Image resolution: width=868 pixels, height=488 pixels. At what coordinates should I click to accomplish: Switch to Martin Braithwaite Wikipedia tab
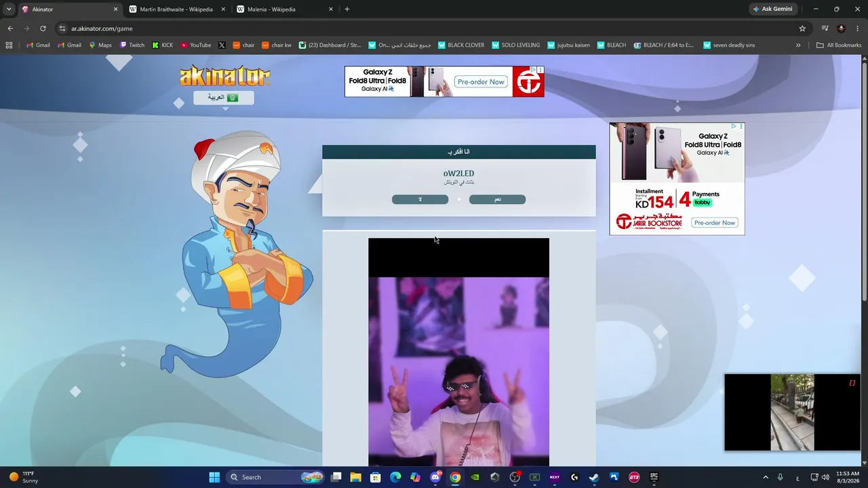click(176, 9)
